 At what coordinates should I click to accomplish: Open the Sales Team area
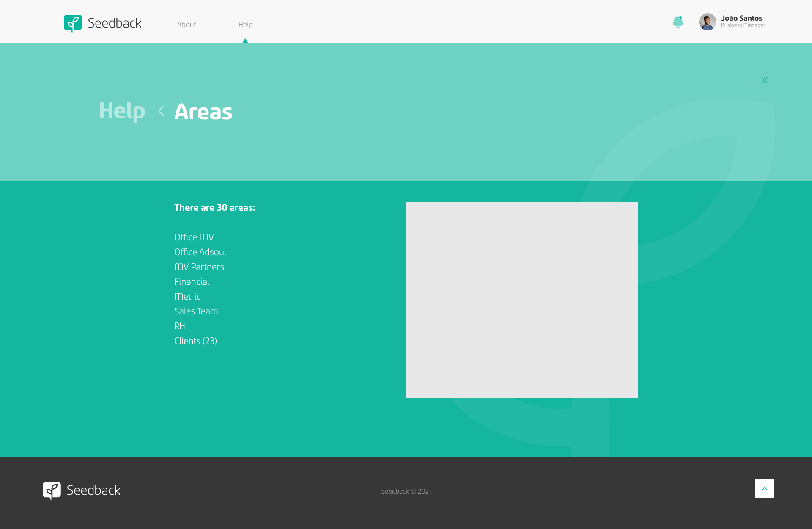click(196, 311)
